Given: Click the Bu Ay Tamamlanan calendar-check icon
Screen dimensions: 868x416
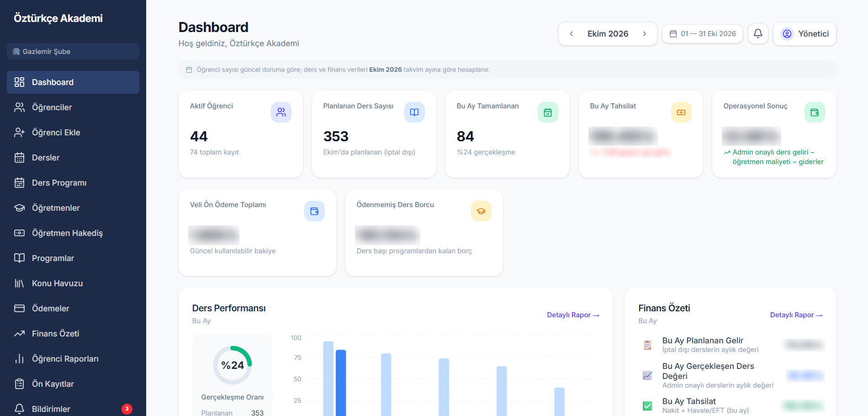Looking at the screenshot, I should [548, 112].
